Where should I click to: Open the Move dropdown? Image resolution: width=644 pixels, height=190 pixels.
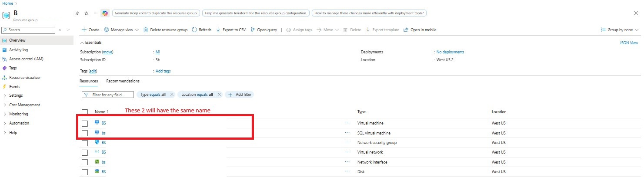[327, 30]
